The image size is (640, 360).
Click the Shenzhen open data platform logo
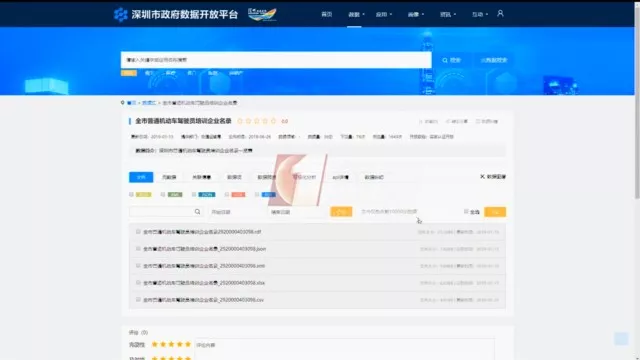176,14
